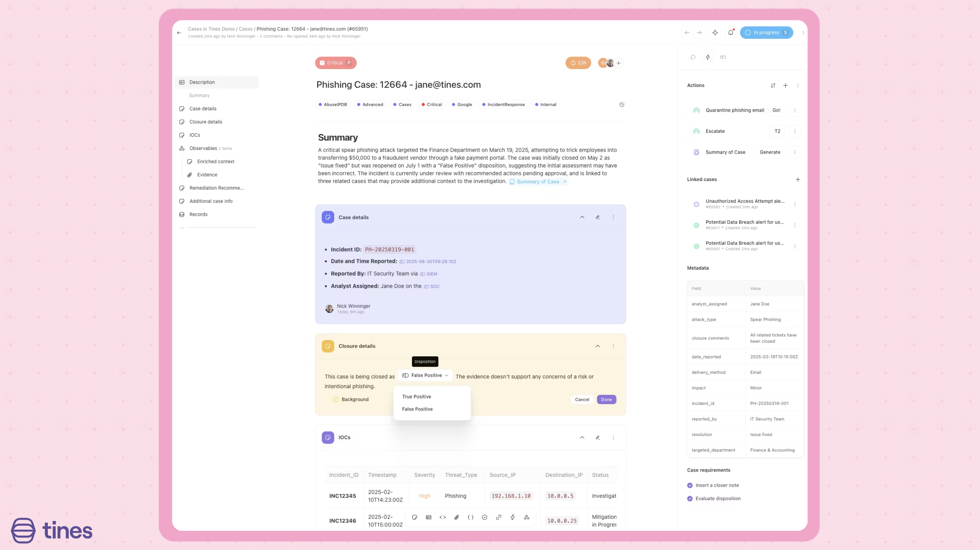980x550 pixels.
Task: Toggle Evaluate disposition requirement
Action: 690,499
